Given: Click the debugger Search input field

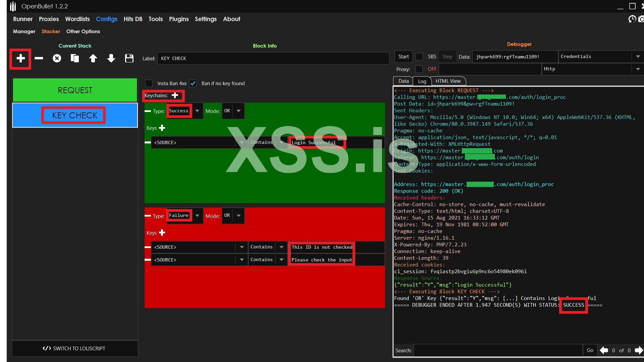Looking at the screenshot, I should pos(498,350).
